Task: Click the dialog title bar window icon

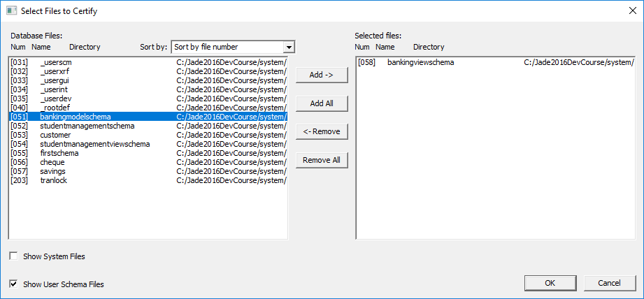Action: pyautogui.click(x=11, y=10)
